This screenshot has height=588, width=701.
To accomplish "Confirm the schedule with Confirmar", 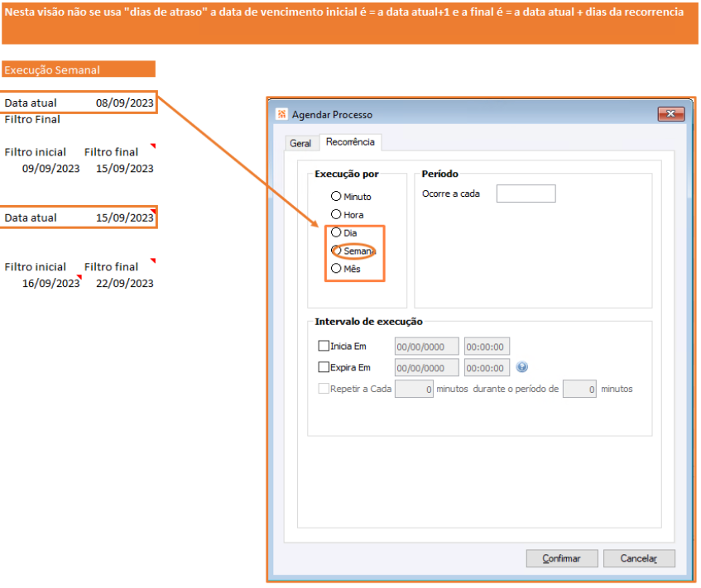I will tap(561, 558).
